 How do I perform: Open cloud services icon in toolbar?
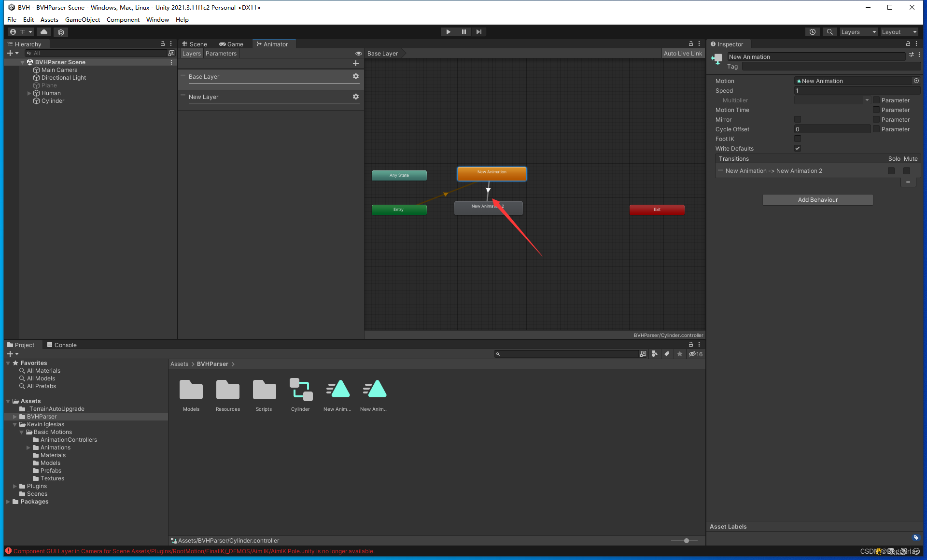pyautogui.click(x=44, y=32)
